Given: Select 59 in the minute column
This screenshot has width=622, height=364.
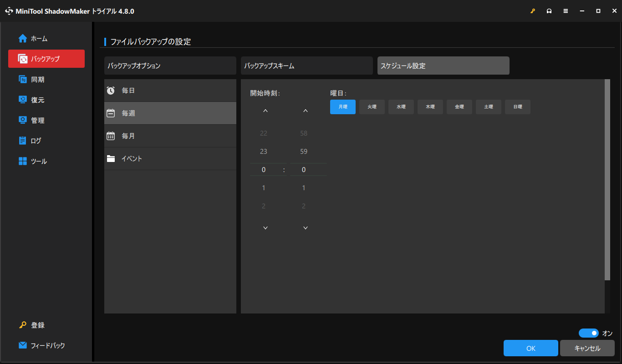Looking at the screenshot, I should pyautogui.click(x=304, y=151).
